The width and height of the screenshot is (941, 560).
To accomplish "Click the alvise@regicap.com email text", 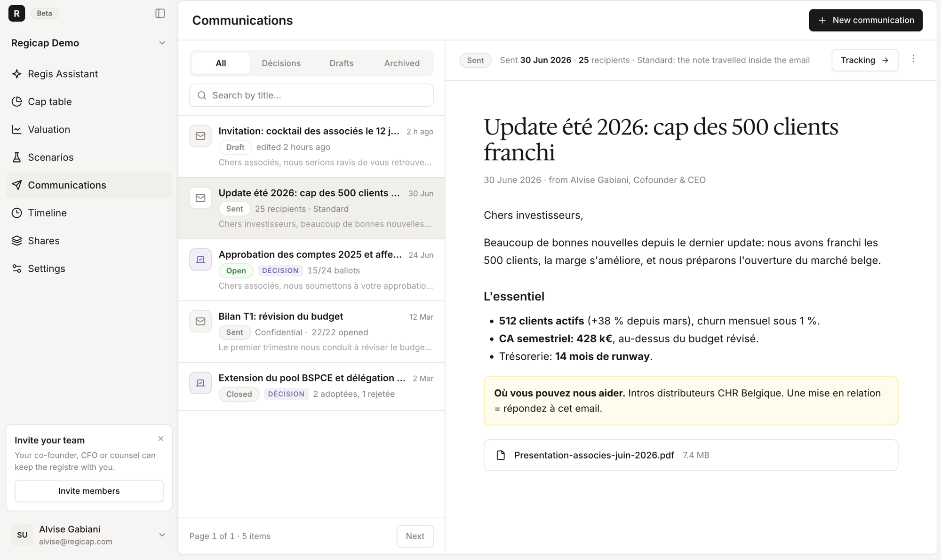I will [x=76, y=542].
